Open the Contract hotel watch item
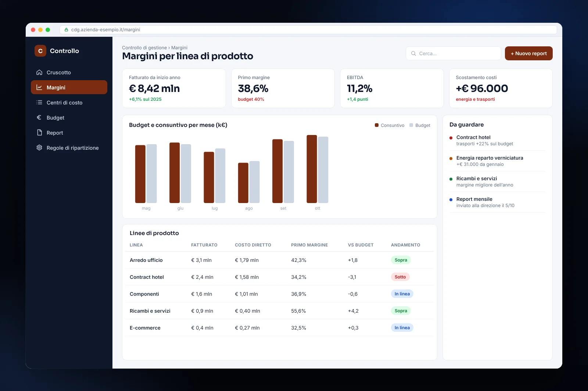Image resolution: width=588 pixels, height=391 pixels. point(497,141)
